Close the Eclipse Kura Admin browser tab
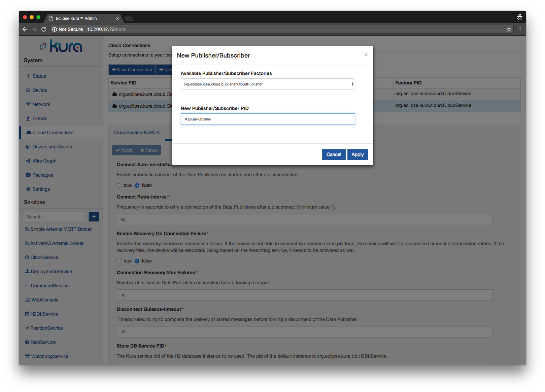The image size is (545, 392). pos(117,19)
